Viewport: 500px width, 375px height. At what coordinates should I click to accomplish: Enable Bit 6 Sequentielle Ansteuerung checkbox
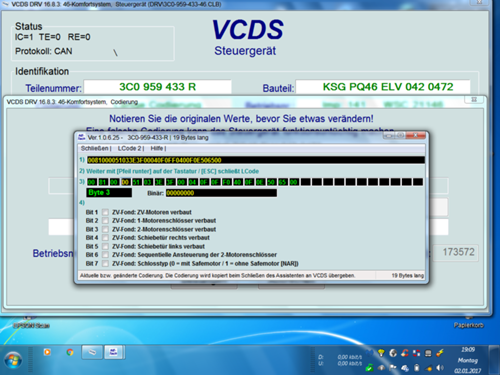coord(105,254)
